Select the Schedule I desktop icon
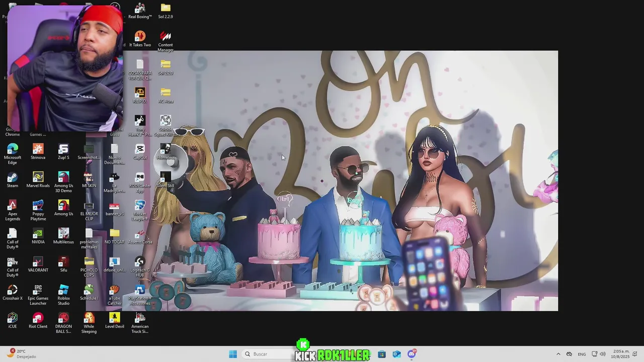644x362 pixels. pos(89,292)
